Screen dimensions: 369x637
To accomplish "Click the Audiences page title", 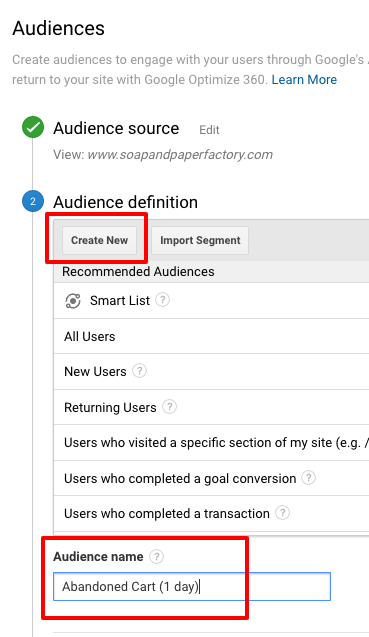I will coord(59,28).
